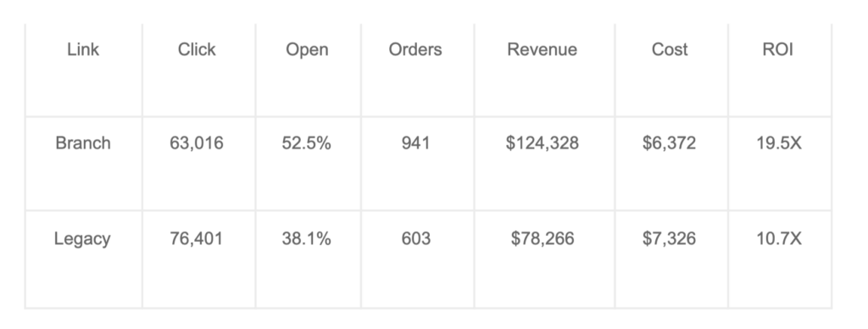Select the 76,401 clicks cell
The image size is (868, 329).
point(196,239)
